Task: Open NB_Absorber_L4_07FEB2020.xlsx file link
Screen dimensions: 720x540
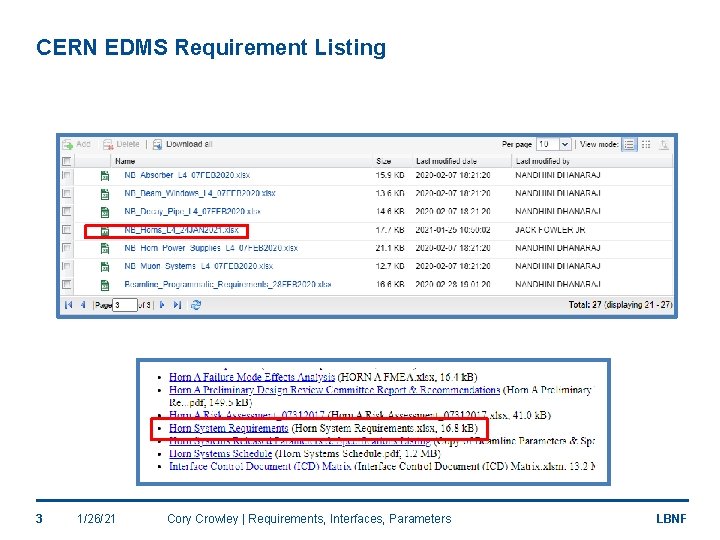Action: coord(187,175)
